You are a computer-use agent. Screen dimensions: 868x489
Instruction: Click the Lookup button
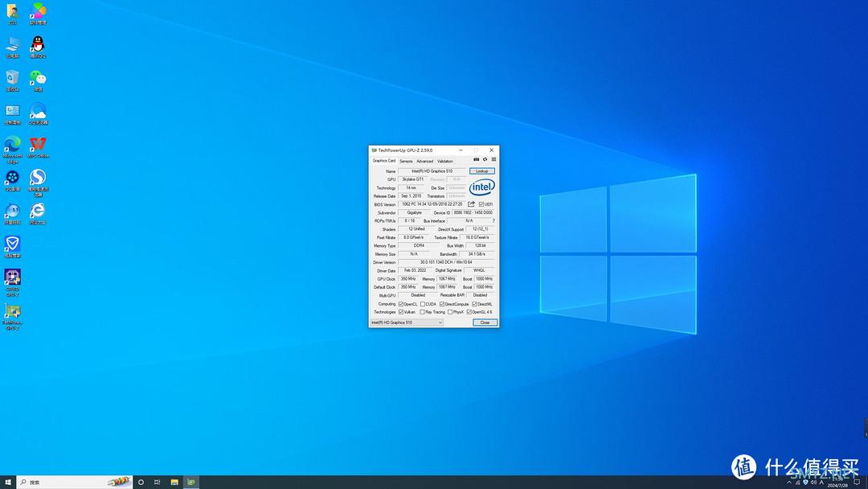click(482, 171)
